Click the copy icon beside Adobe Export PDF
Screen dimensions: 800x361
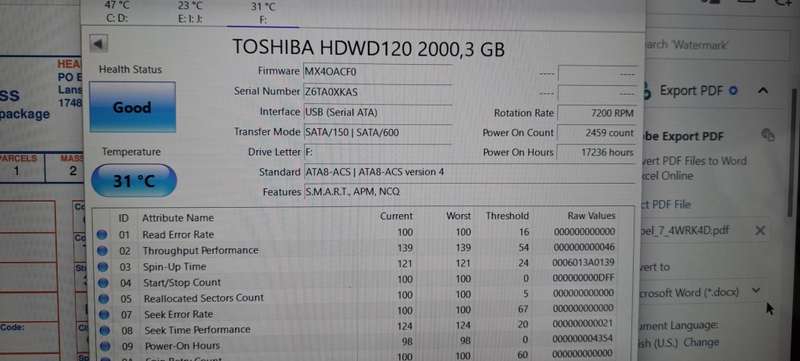(x=767, y=135)
